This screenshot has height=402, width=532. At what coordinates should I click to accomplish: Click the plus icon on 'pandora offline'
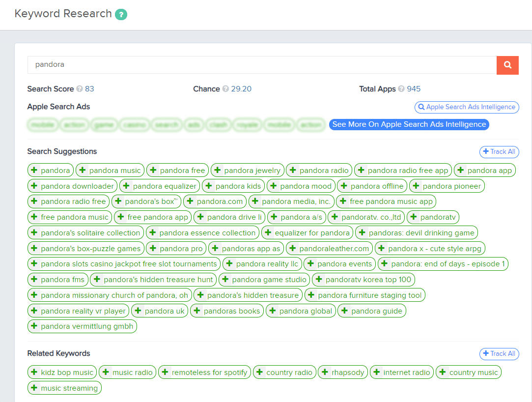click(x=344, y=186)
